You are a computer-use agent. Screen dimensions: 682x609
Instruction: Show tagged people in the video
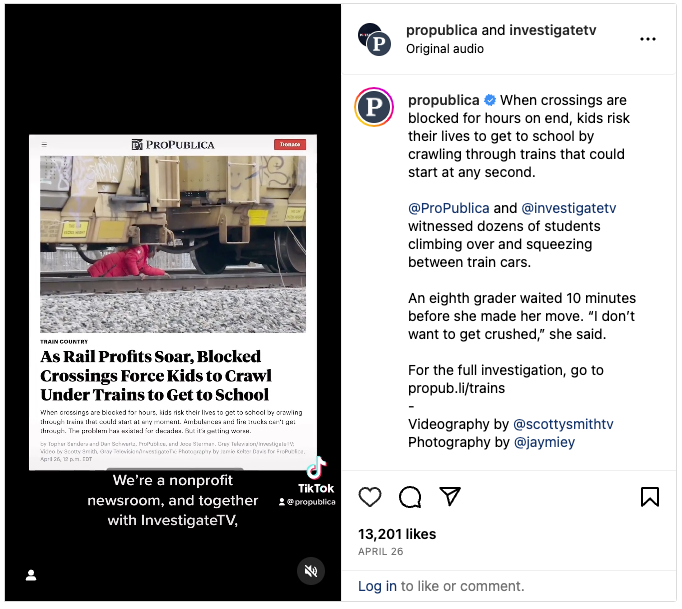click(x=31, y=575)
